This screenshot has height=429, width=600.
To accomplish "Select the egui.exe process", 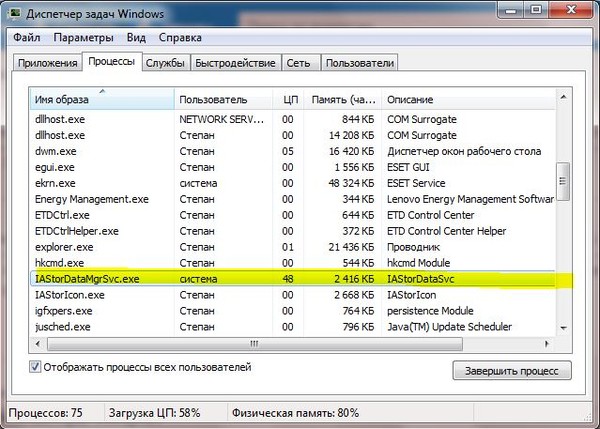I will coord(292,167).
